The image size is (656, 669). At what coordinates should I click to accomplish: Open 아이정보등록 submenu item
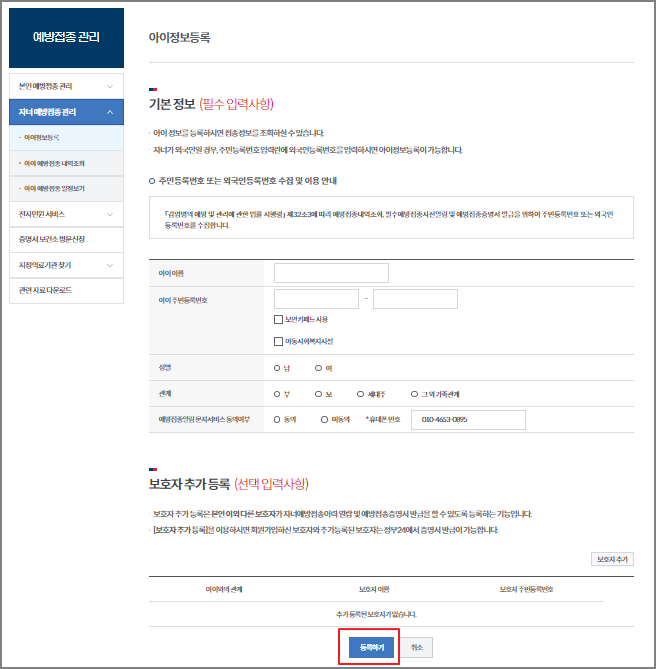point(66,137)
